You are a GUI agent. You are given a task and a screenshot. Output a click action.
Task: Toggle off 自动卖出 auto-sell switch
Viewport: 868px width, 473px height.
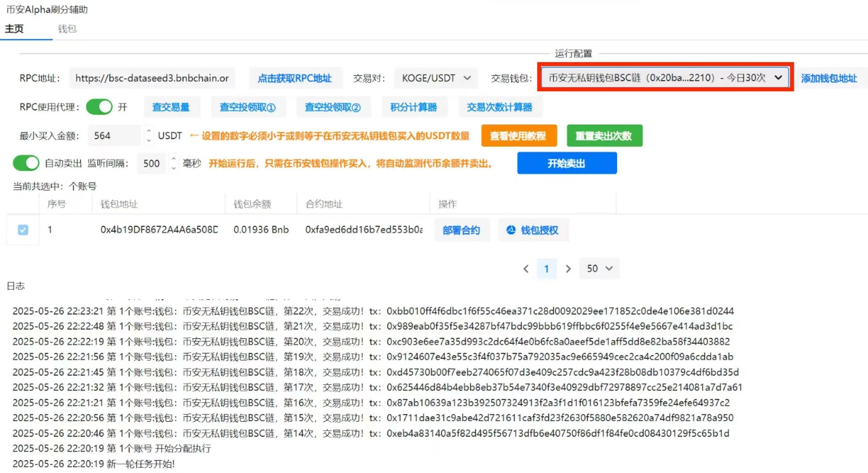click(26, 163)
